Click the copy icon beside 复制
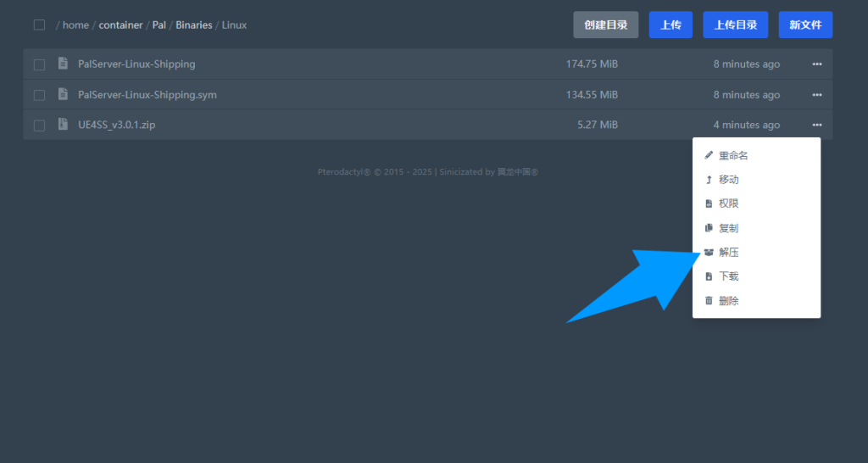868x463 pixels. [709, 228]
